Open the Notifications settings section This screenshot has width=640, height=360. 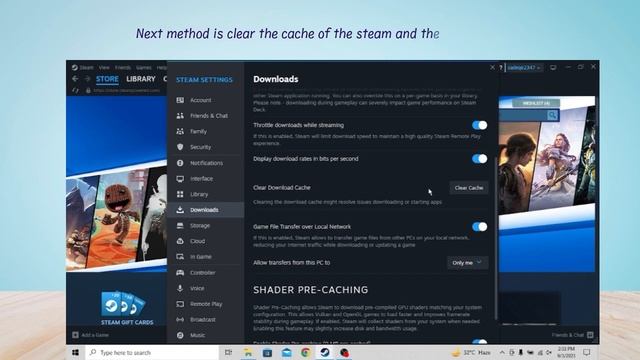tap(205, 163)
